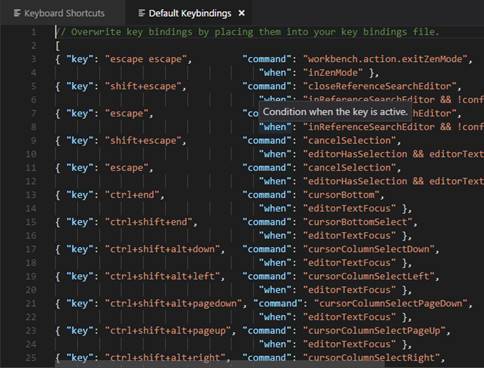Click "ctrl+shift+alt+pageup" key value
This screenshot has width=484, height=368.
point(168,331)
